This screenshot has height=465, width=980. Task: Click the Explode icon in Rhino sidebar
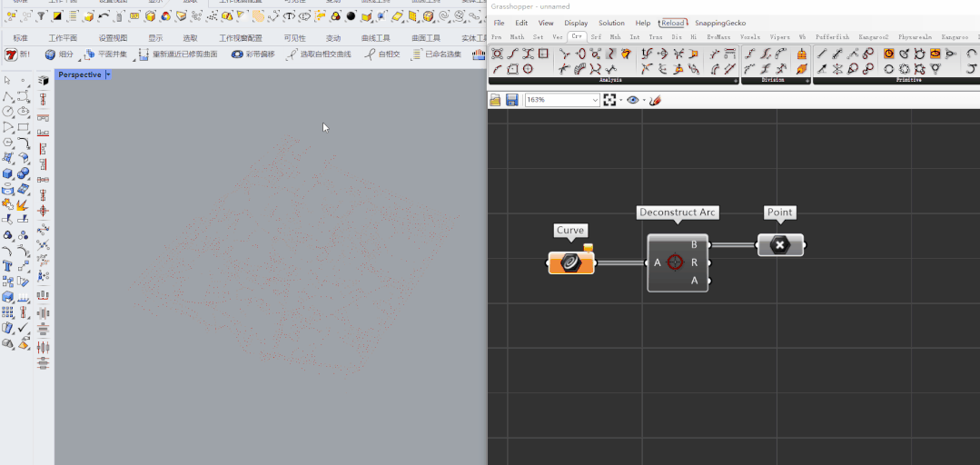click(x=23, y=204)
